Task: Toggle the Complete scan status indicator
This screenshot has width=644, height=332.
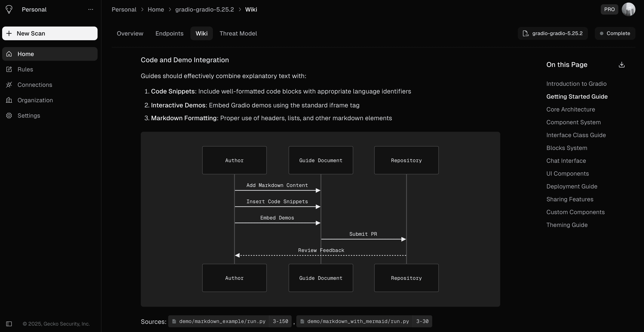Action: click(615, 33)
